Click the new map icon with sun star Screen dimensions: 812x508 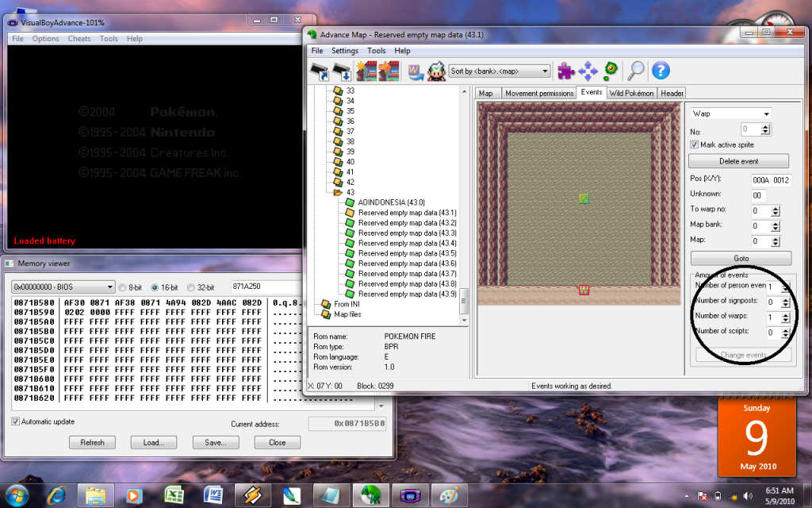(366, 71)
